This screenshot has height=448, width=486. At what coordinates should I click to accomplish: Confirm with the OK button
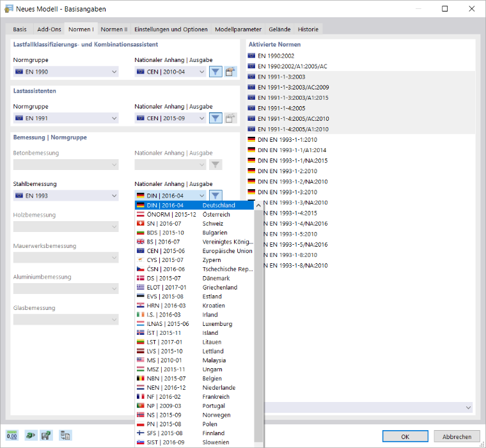point(405,436)
